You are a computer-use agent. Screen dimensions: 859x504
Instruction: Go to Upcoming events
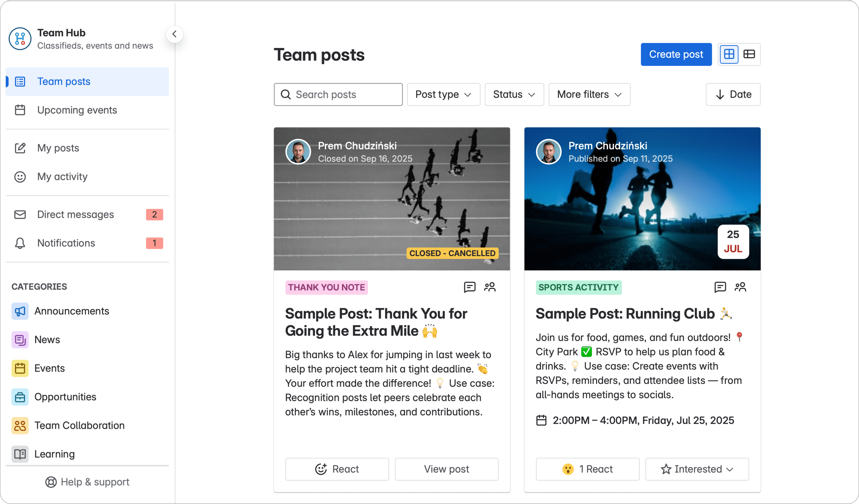[77, 110]
